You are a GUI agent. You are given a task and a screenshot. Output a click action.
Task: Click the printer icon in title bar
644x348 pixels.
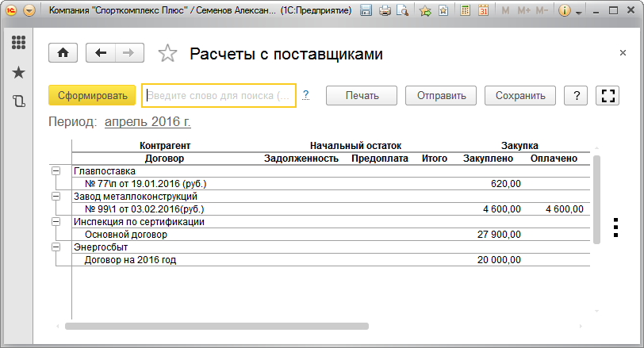tap(385, 10)
